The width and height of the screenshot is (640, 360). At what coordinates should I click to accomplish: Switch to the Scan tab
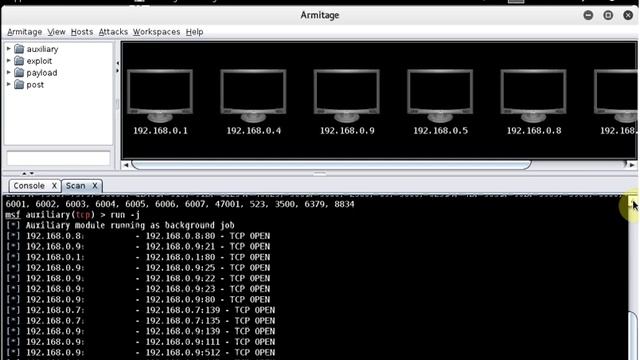tap(76, 186)
